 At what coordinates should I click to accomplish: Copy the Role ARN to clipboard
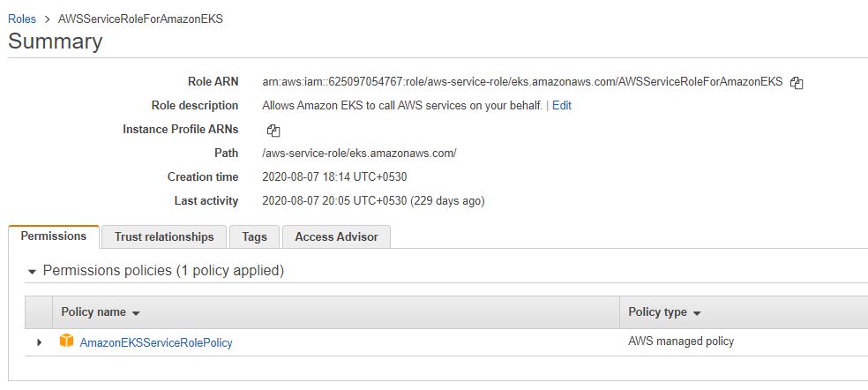pos(797,82)
